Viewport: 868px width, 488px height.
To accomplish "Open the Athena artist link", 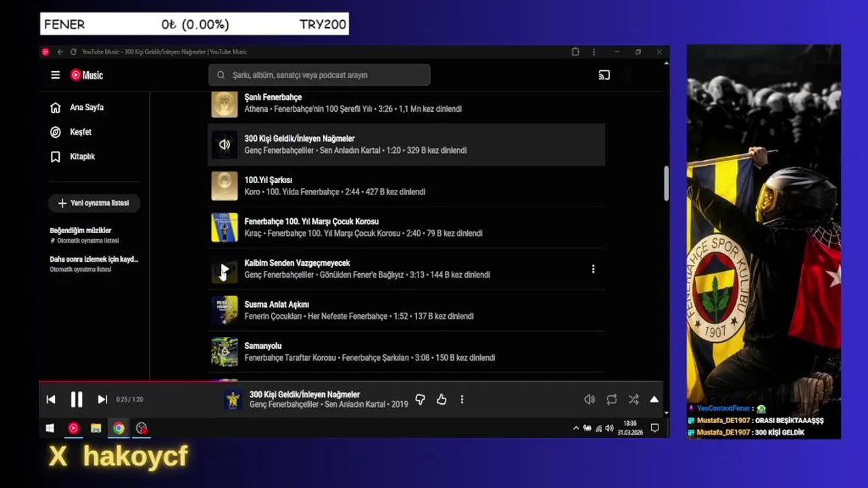I will pos(256,108).
